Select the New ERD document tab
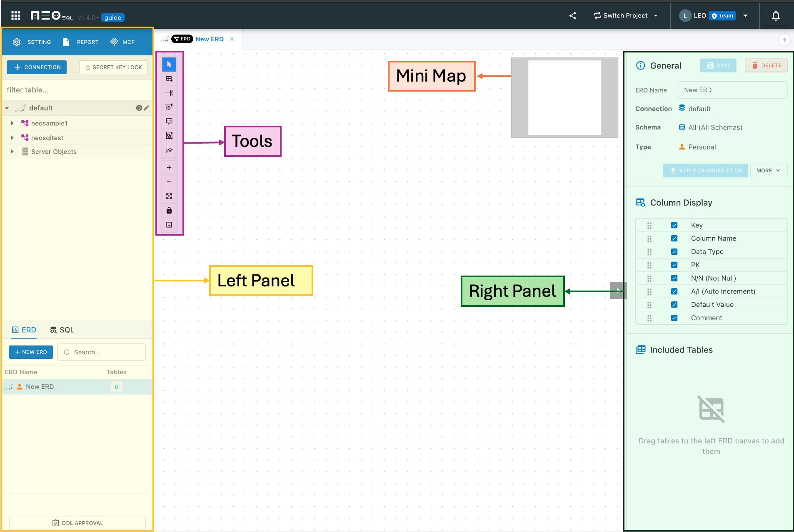This screenshot has width=794, height=532. click(x=198, y=39)
